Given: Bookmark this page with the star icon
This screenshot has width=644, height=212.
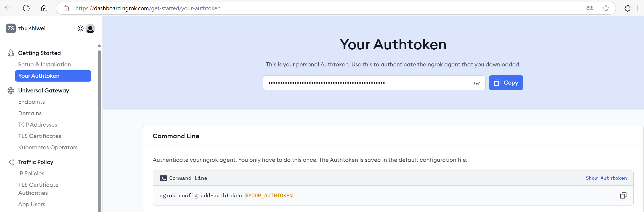Looking at the screenshot, I should (606, 8).
